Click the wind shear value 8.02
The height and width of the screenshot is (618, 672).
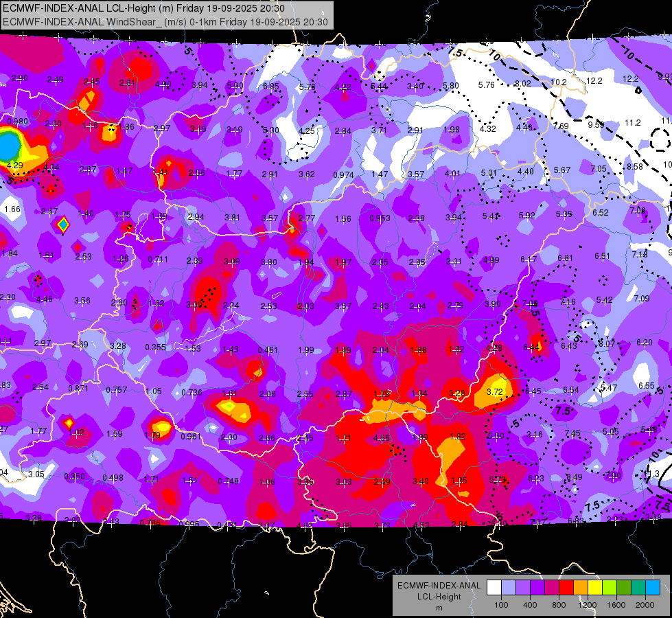(x=523, y=84)
